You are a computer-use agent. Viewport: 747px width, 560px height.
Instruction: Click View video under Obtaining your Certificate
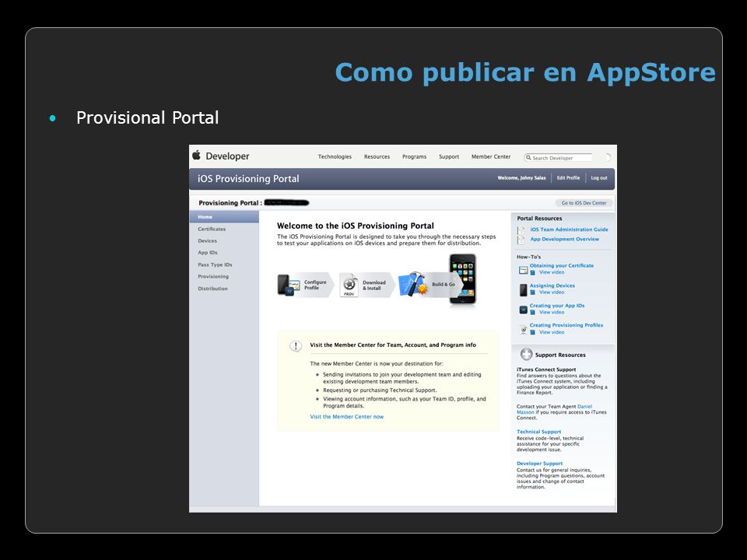tap(552, 272)
